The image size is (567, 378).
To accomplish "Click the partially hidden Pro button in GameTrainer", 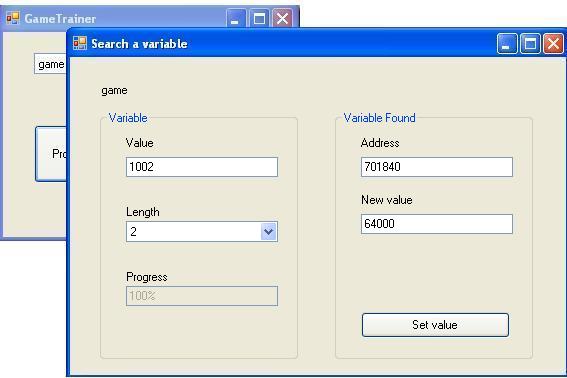I will pos(51,154).
